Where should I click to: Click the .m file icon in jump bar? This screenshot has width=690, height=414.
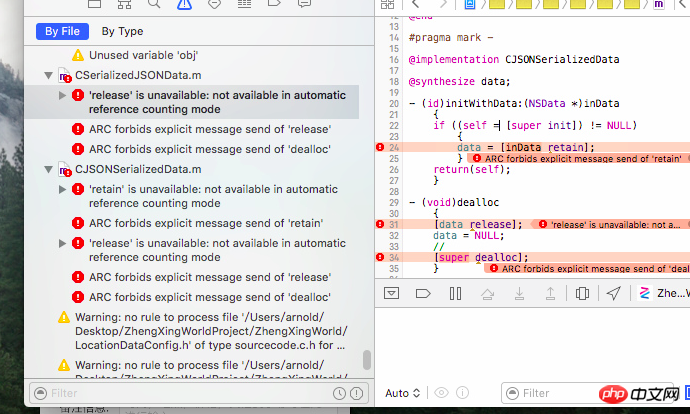[659, 4]
